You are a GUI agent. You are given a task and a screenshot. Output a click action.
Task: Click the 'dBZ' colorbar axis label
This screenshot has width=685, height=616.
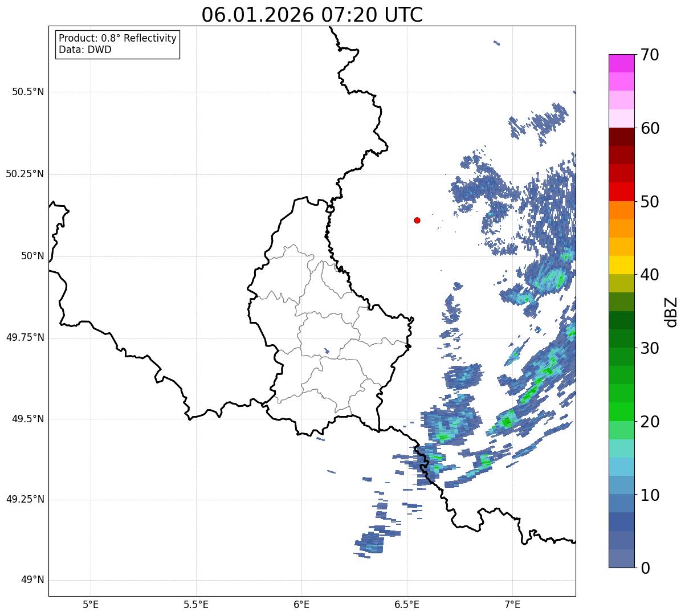coord(672,311)
